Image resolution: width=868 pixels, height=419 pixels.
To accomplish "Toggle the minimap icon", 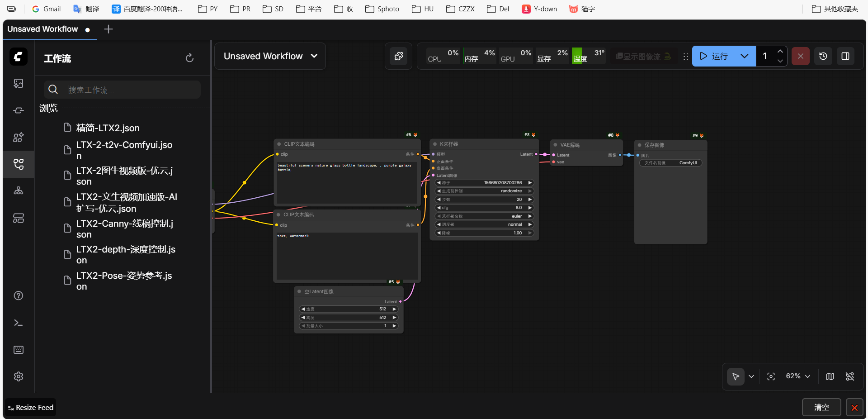I will click(x=830, y=376).
